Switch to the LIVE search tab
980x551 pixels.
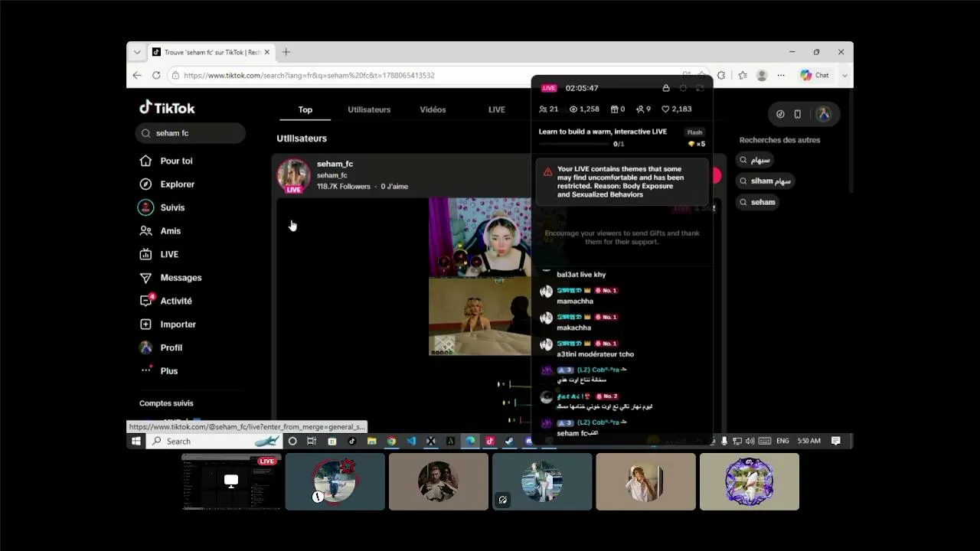point(497,109)
